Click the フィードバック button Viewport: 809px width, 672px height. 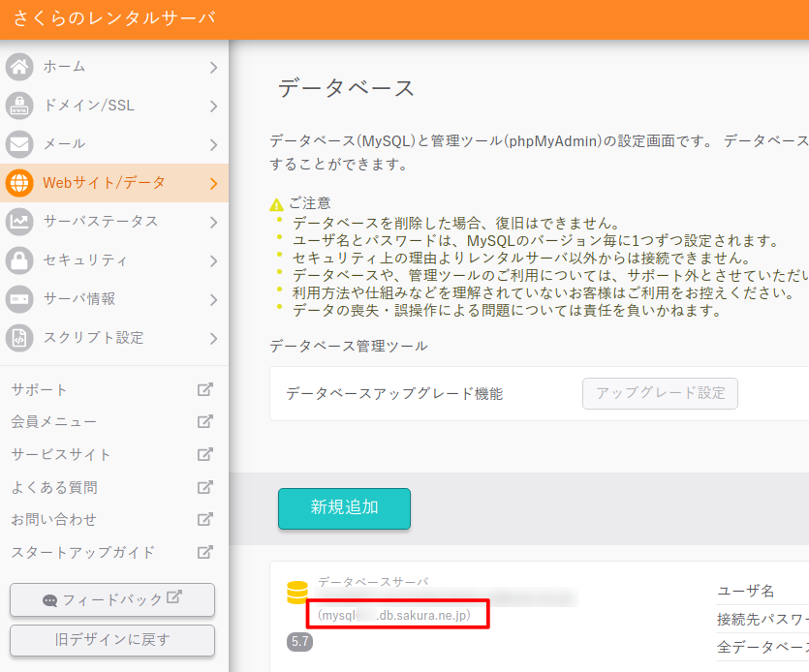click(112, 599)
